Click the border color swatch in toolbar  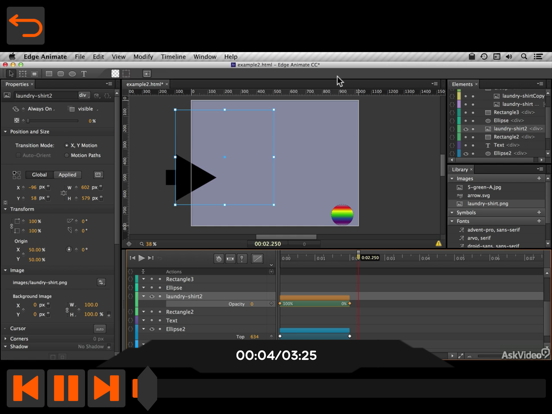tap(126, 73)
